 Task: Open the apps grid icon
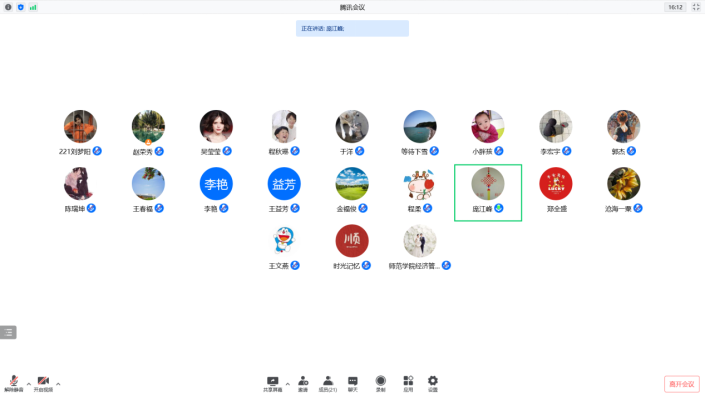(408, 384)
